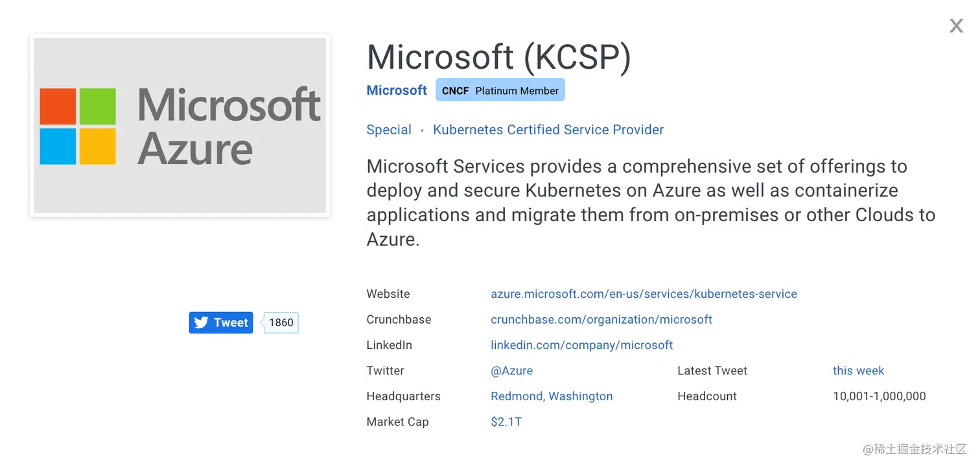
Task: Click the four-colored Microsoft squares logo icon
Action: tap(78, 126)
